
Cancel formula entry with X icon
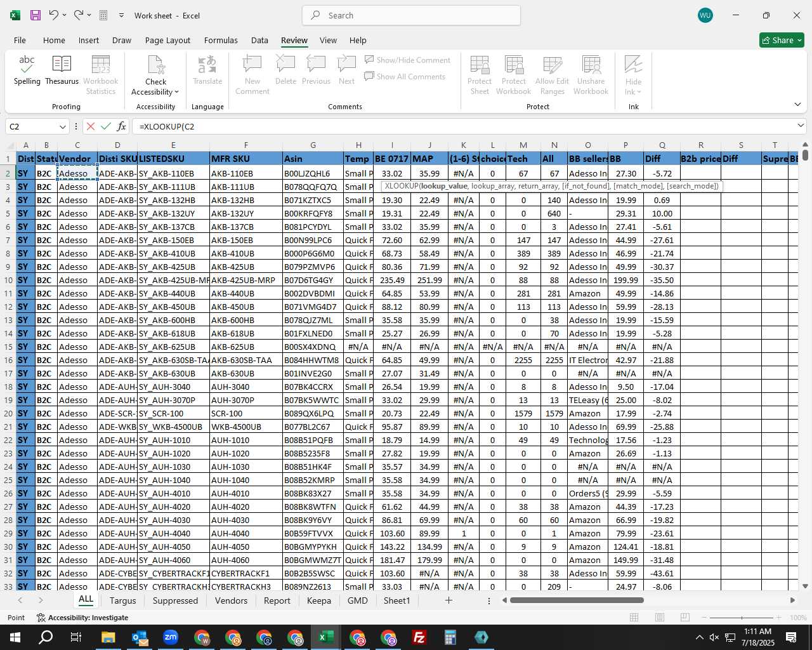91,126
